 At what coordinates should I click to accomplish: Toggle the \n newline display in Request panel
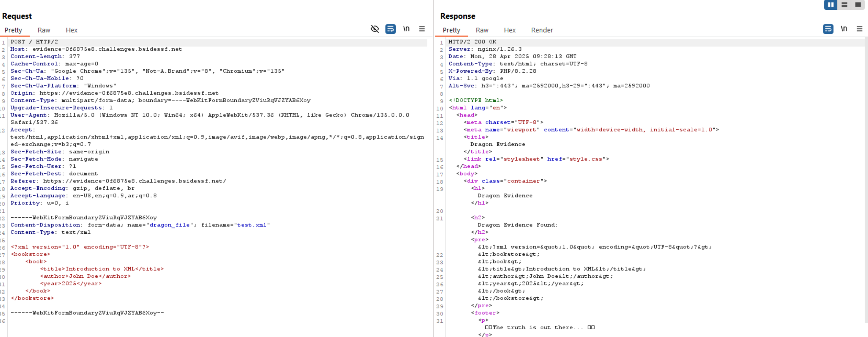click(406, 29)
